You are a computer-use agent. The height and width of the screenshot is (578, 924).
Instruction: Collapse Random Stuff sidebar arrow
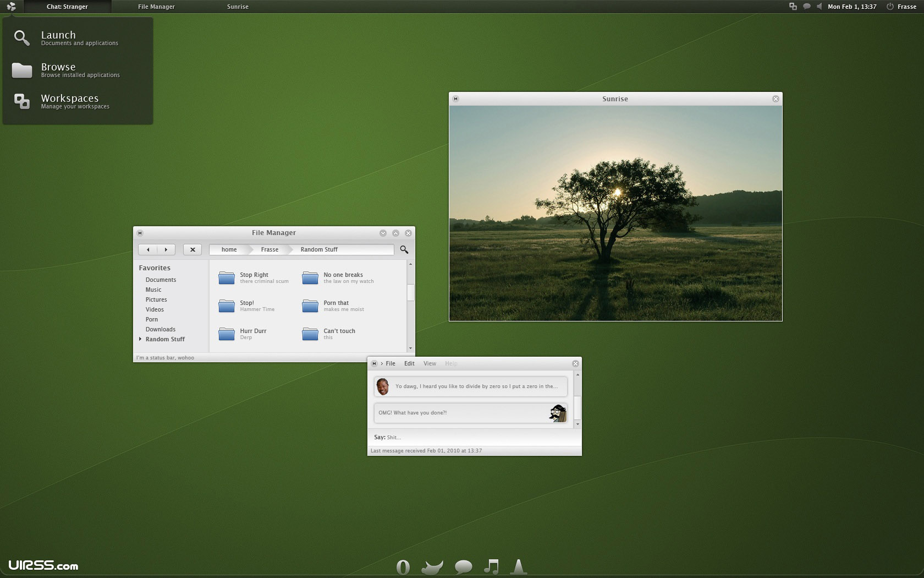pyautogui.click(x=140, y=339)
